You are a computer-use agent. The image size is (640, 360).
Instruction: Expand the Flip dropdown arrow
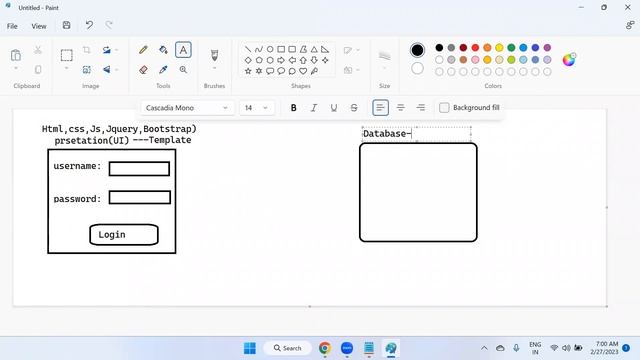tap(116, 70)
